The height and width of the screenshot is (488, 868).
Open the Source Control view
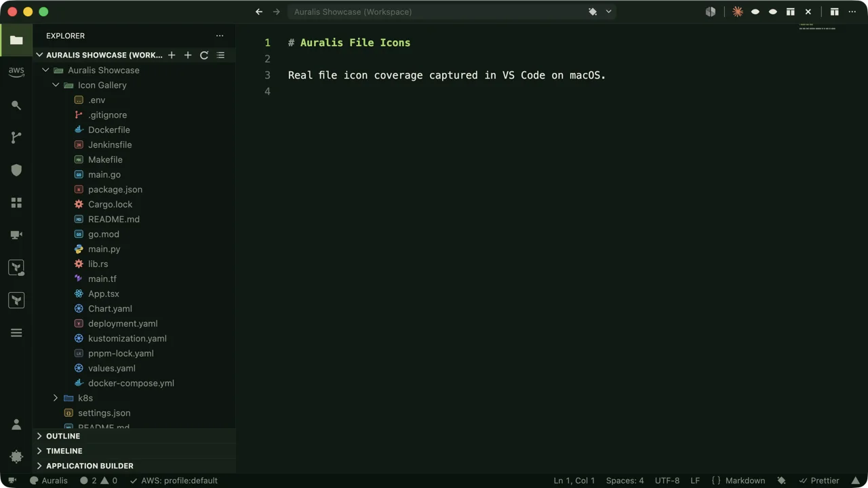tap(16, 138)
